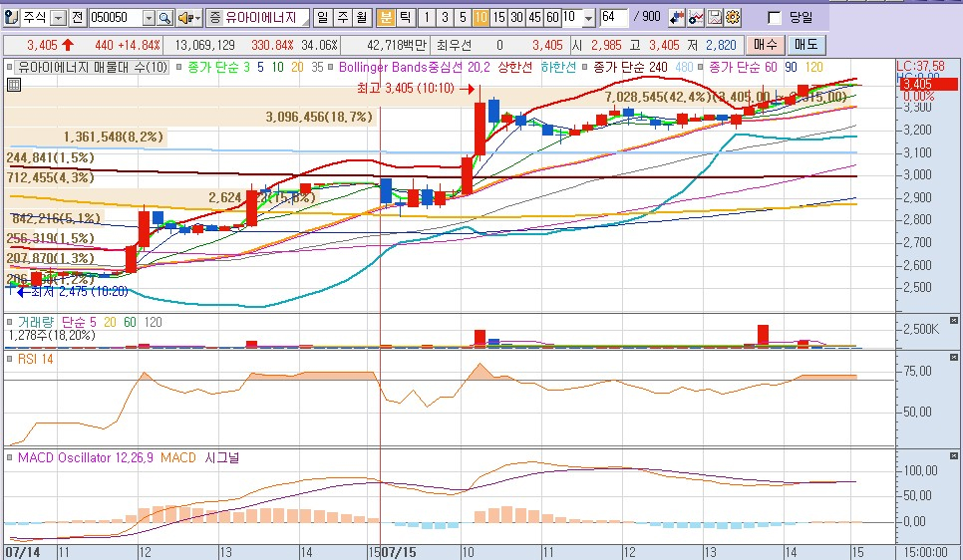
Task: Click the top-left market type icon
Action: coord(11,18)
